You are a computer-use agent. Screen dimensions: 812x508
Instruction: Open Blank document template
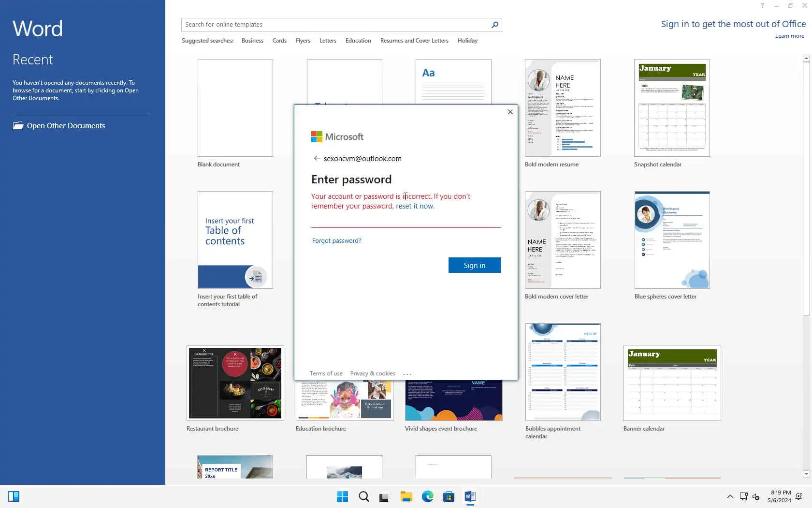tap(235, 108)
